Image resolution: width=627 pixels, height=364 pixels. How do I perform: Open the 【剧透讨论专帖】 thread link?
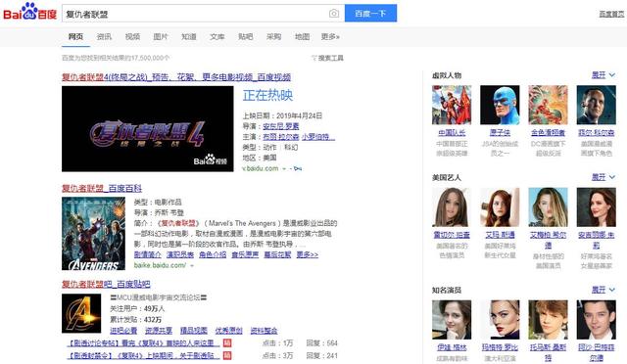143,343
